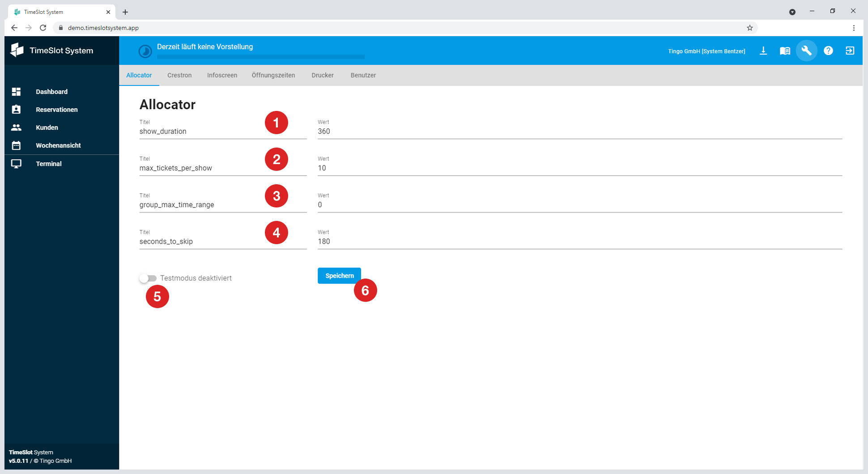Open the handbook book icon
868x474 pixels.
pyautogui.click(x=785, y=51)
